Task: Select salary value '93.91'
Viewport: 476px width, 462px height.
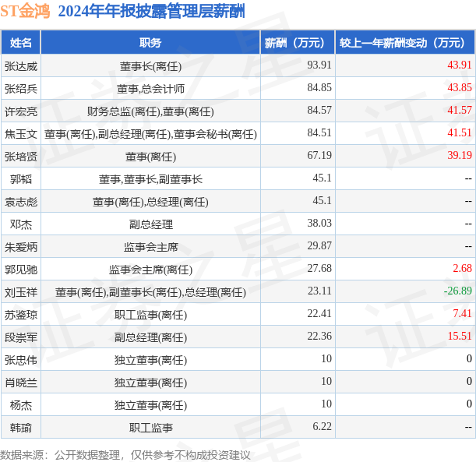Action: pyautogui.click(x=319, y=65)
